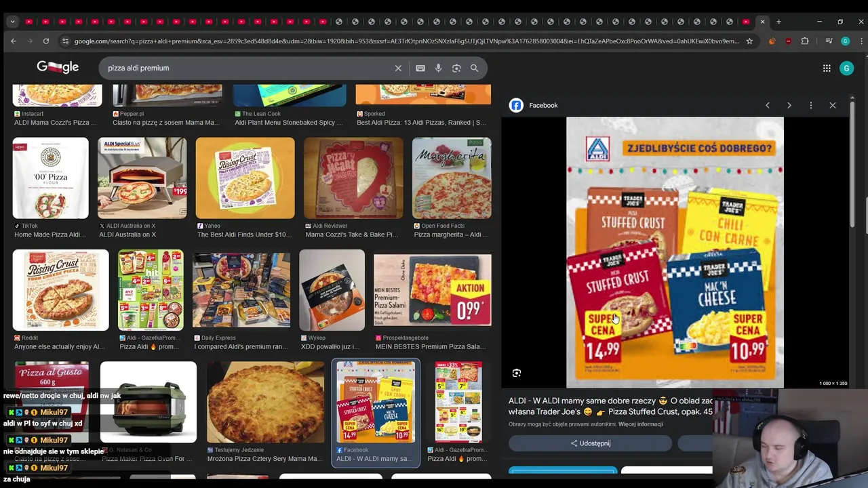Search by image with Lens camera
The image size is (868, 488).
[456, 68]
